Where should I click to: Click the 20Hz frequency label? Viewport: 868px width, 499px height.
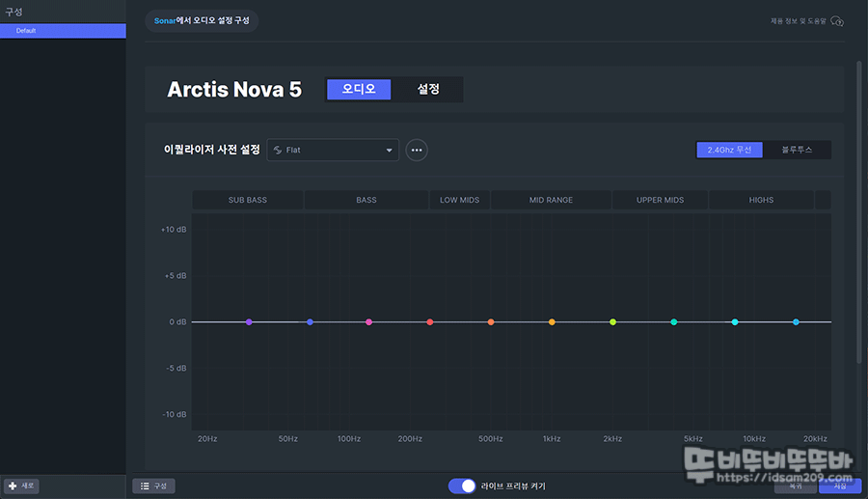coord(207,438)
